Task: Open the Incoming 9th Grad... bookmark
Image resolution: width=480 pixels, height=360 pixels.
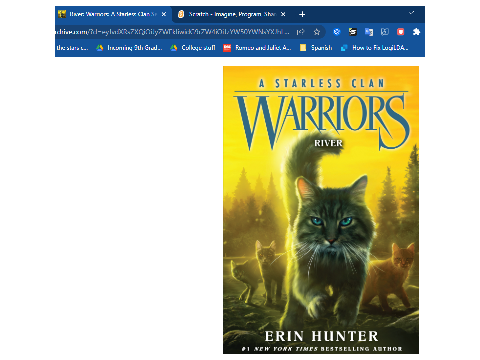Action: 129,48
